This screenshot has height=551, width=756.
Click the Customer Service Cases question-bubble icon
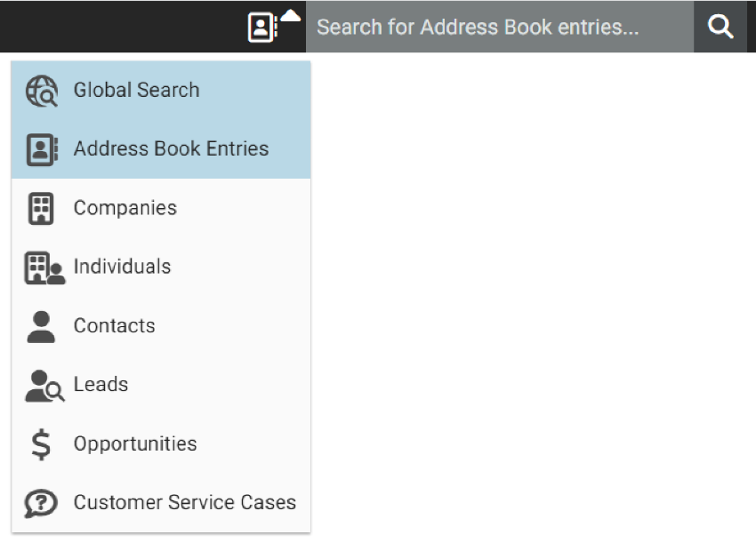pyautogui.click(x=41, y=503)
